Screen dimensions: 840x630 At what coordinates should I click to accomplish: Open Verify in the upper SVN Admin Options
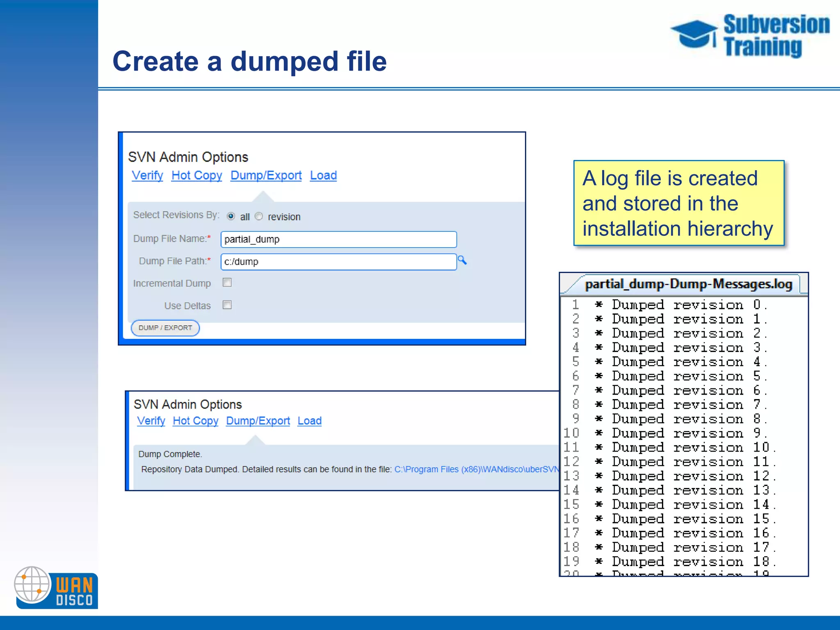[x=147, y=176]
